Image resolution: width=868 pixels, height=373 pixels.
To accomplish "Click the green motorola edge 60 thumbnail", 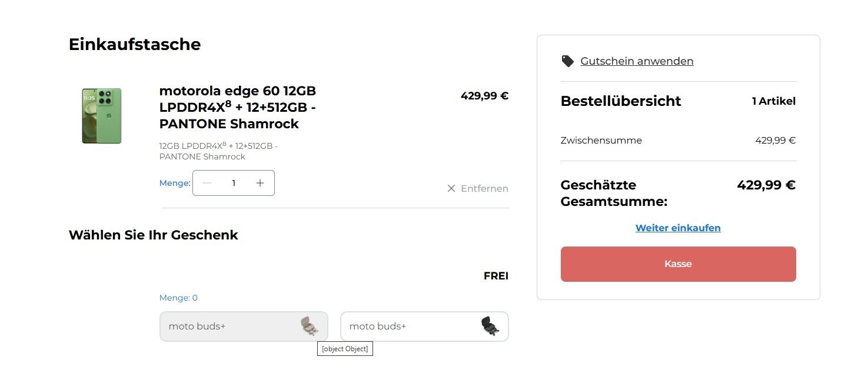I will tap(101, 116).
